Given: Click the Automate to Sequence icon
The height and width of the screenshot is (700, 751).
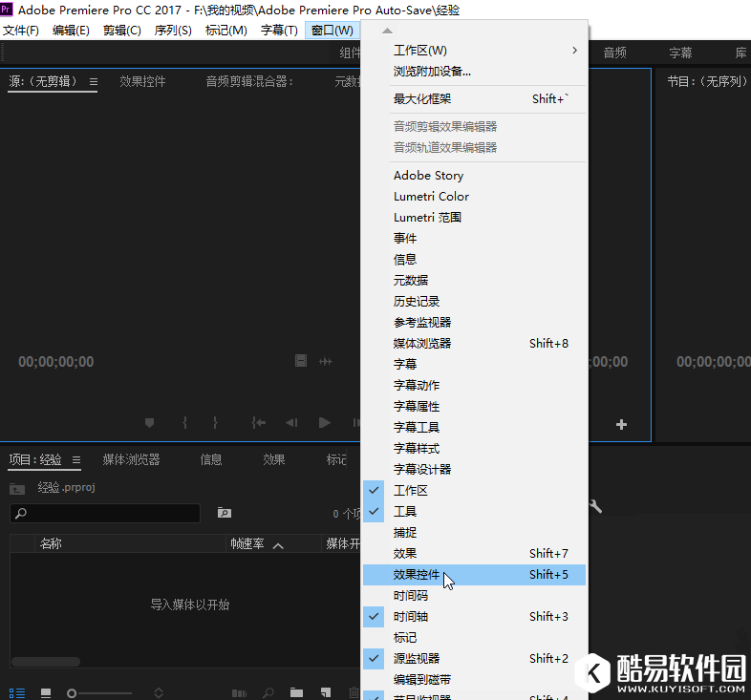Looking at the screenshot, I should [x=239, y=692].
